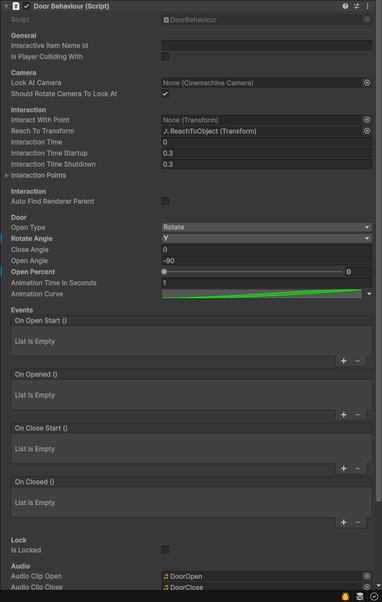Remove listener from On Open Start event
Screen dimensions: 382x602
pyautogui.click(x=357, y=361)
